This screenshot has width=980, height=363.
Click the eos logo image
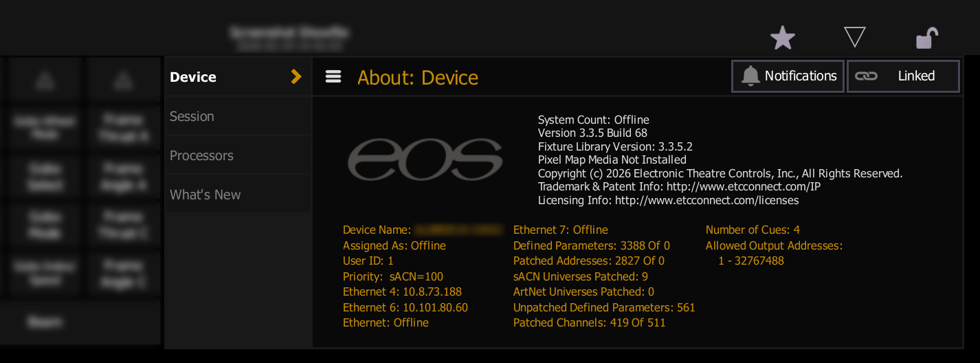pyautogui.click(x=425, y=161)
